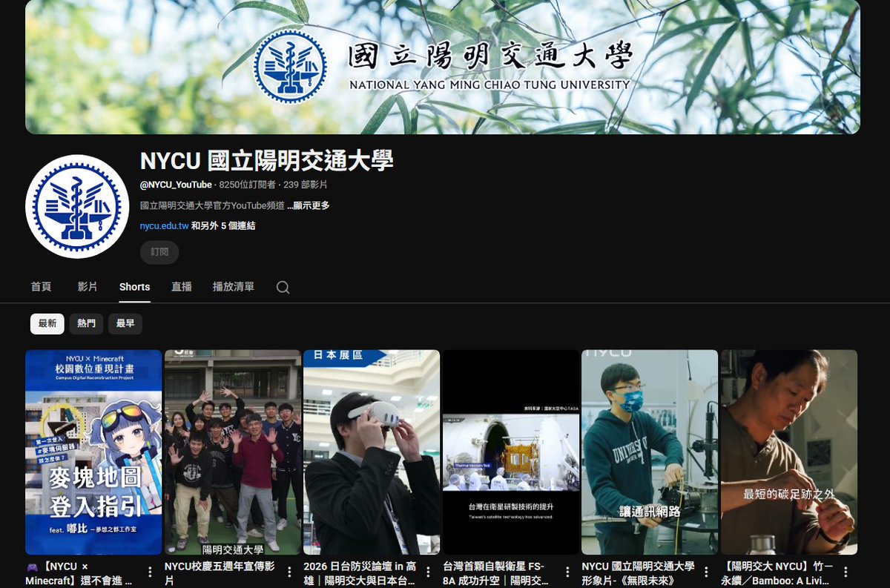Open the 讓通訊網路 short thumbnail
890x588 pixels.
coord(650,452)
